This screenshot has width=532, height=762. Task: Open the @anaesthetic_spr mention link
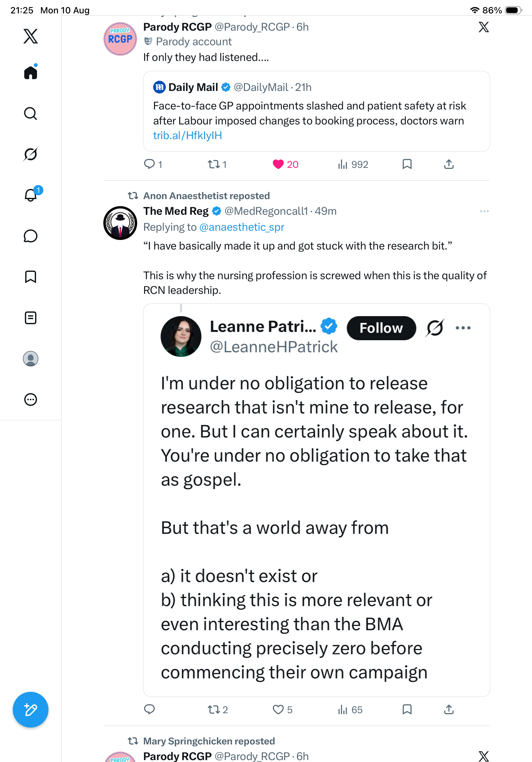pos(242,227)
